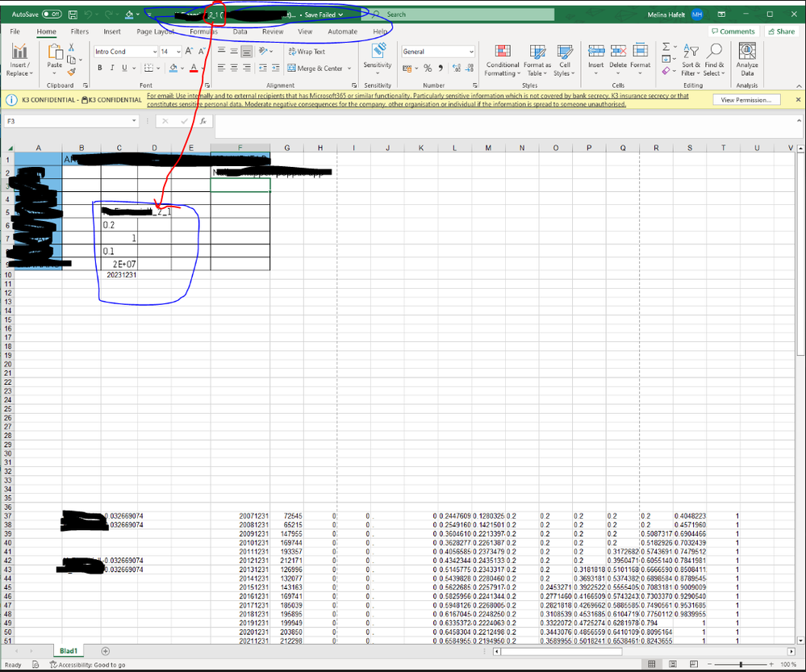Open the General number format dropdown
Image resolution: width=806 pixels, height=672 pixels.
tap(438, 52)
